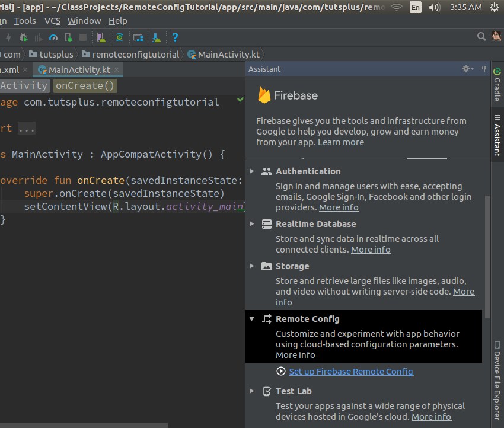Image resolution: width=504 pixels, height=428 pixels.
Task: Expand the Test Lab section
Action: tap(252, 391)
